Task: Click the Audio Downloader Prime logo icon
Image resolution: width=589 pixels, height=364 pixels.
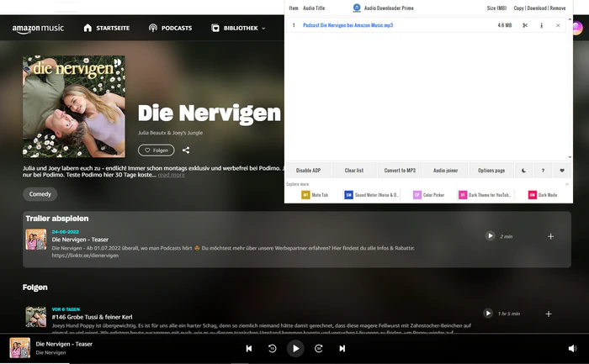Action: pos(357,8)
